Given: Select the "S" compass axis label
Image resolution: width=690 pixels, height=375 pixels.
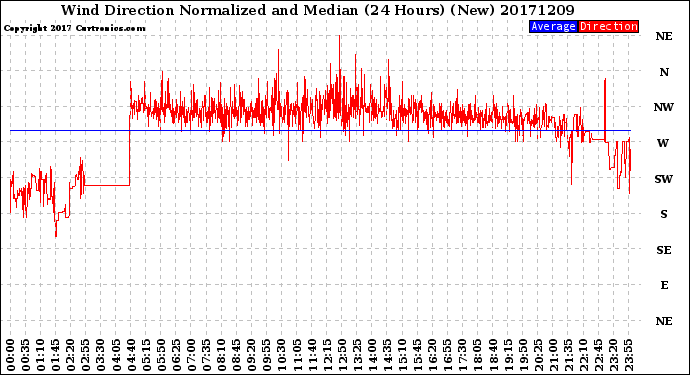Looking at the screenshot, I should pos(664,214).
